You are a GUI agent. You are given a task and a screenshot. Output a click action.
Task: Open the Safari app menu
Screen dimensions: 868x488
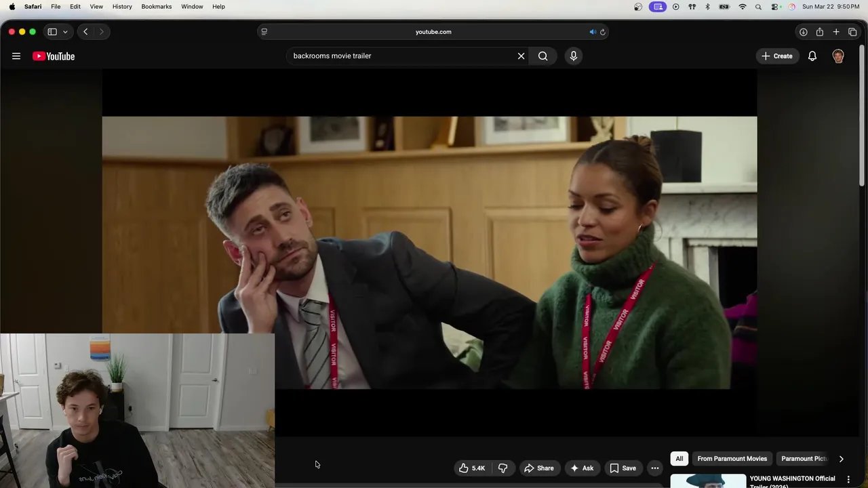(33, 7)
